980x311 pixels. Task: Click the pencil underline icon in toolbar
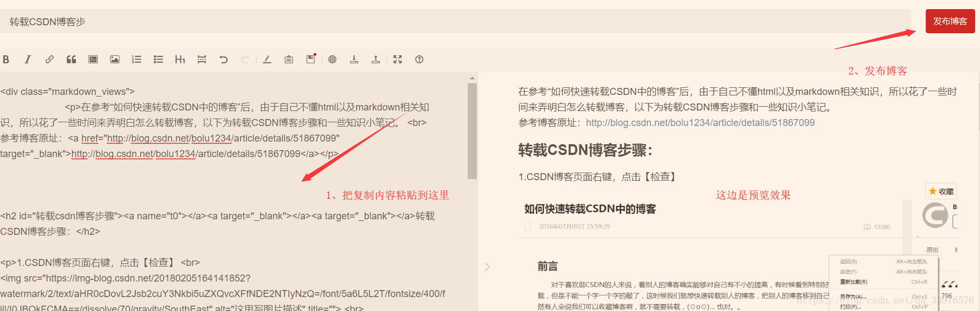tap(267, 60)
